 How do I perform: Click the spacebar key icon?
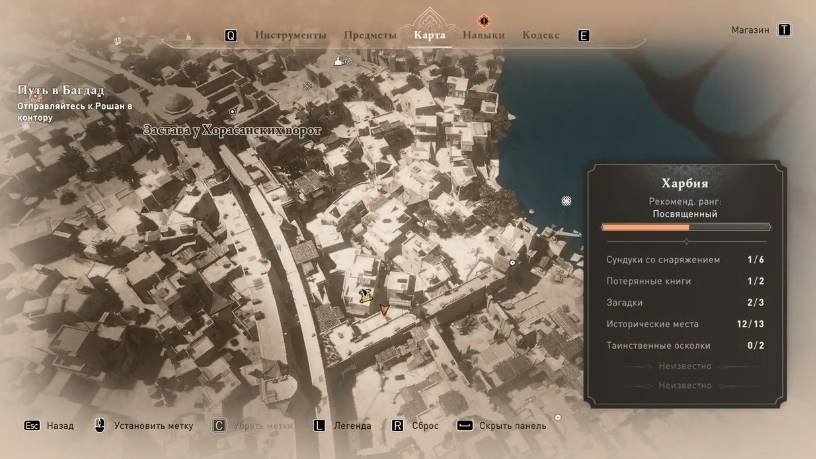tap(464, 426)
